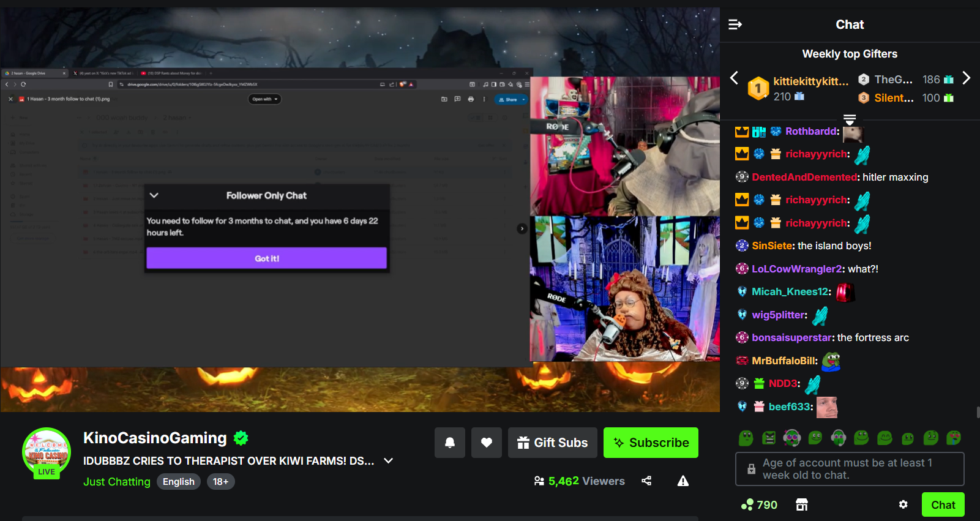Image resolution: width=980 pixels, height=521 pixels.
Task: Open chat settings gear icon
Action: pyautogui.click(x=903, y=504)
